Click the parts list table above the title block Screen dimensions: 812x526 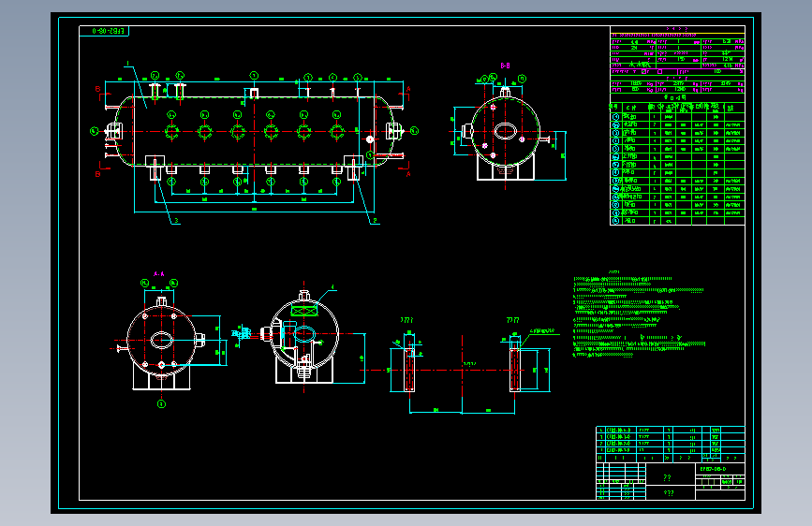[x=671, y=444]
